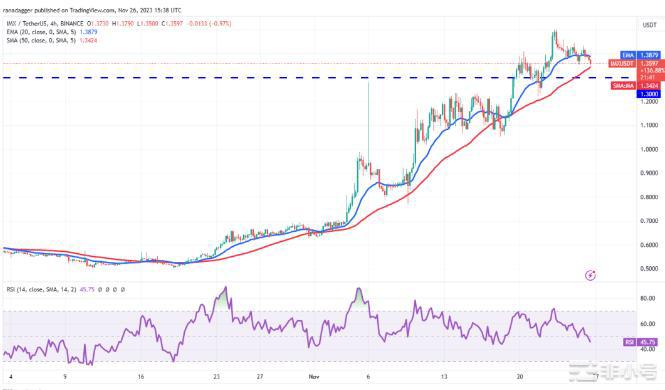Click the 0.7000 price axis label
The image size is (665, 390).
[649, 221]
